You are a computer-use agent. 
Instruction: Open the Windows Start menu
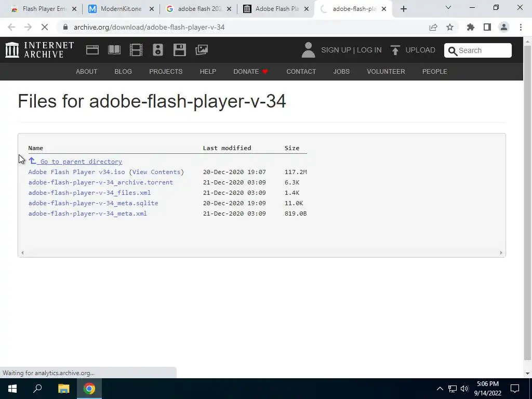coord(12,389)
